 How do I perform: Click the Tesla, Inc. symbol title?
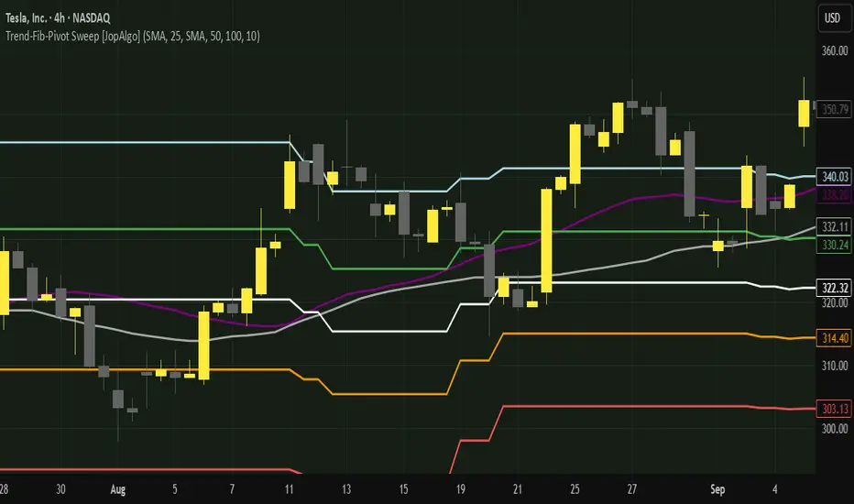click(58, 18)
